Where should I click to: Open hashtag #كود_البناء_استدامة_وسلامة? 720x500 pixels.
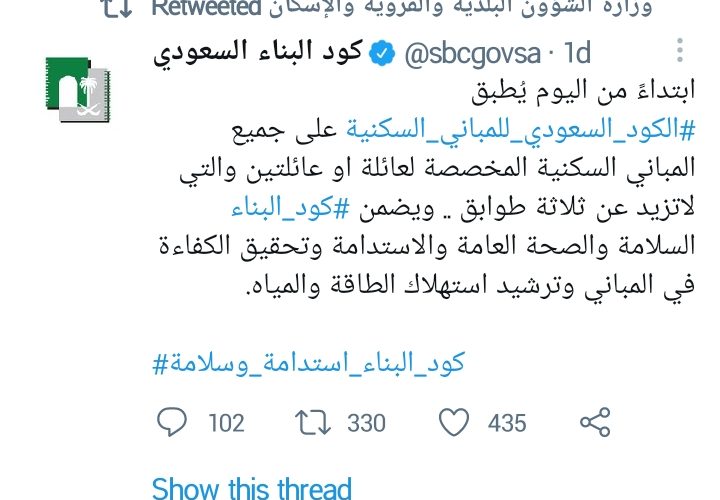point(309,363)
